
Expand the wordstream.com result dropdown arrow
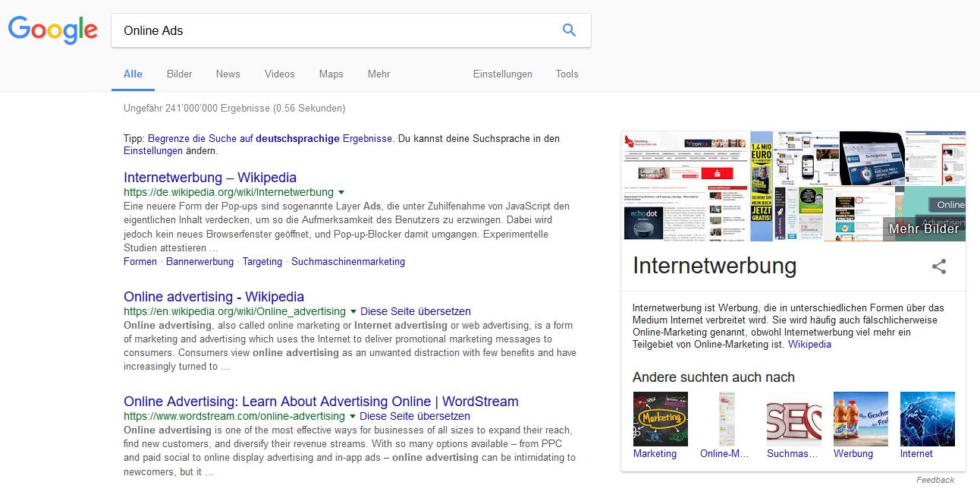tap(352, 416)
